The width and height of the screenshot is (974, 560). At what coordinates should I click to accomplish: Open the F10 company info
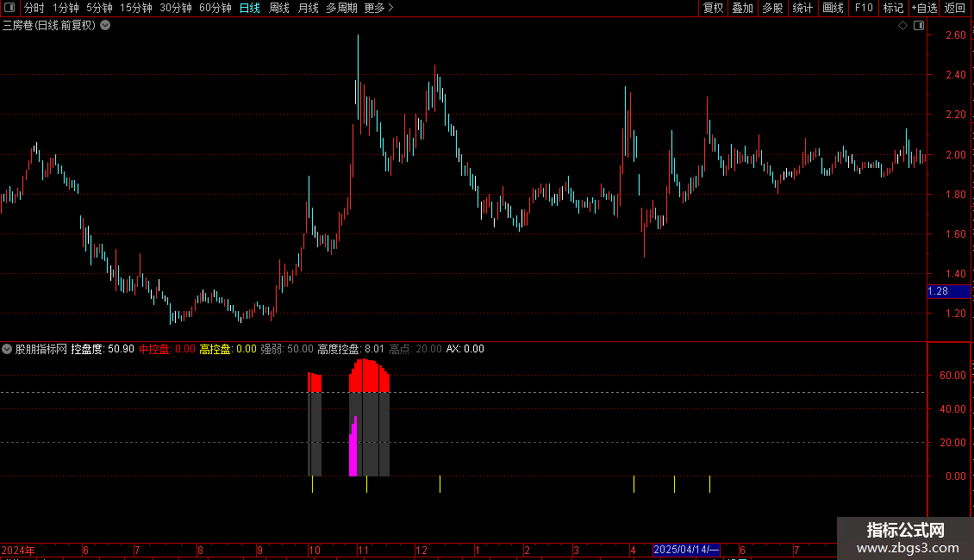(x=864, y=8)
